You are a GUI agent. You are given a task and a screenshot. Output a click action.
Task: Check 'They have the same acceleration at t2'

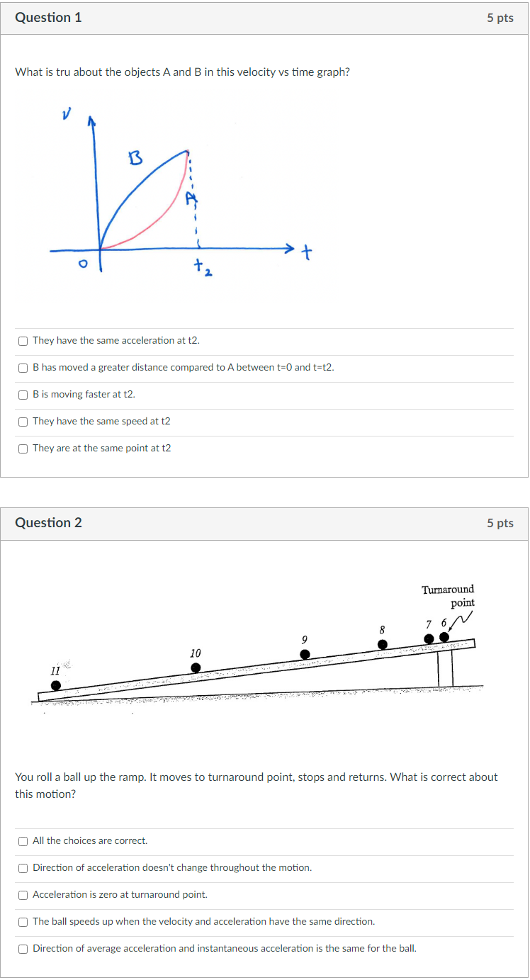coord(23,341)
